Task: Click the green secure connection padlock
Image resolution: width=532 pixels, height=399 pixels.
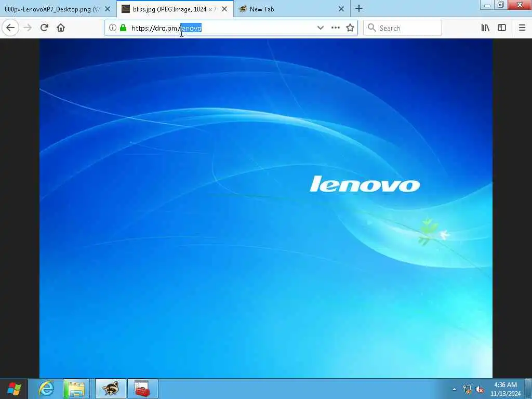Action: pyautogui.click(x=123, y=28)
